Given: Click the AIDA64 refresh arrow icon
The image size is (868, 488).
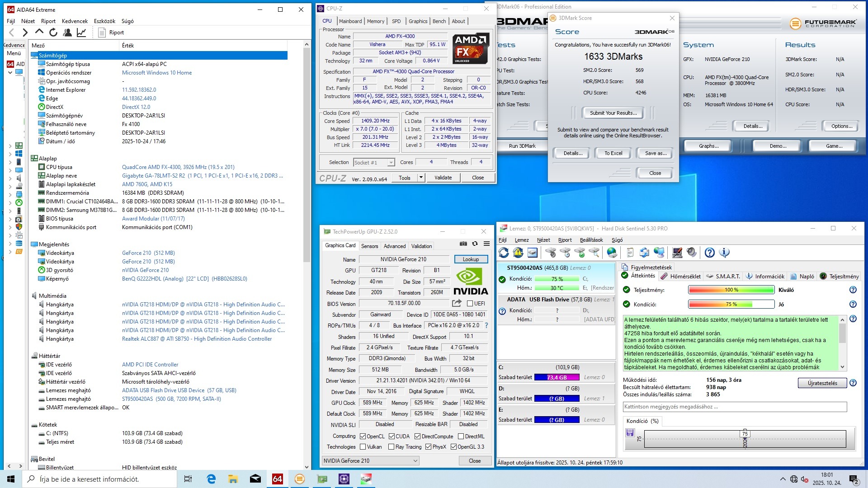Looking at the screenshot, I should tap(53, 33).
